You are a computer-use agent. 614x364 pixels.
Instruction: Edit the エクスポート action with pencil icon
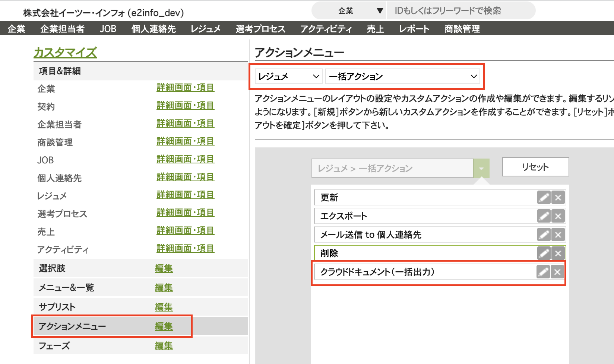544,216
